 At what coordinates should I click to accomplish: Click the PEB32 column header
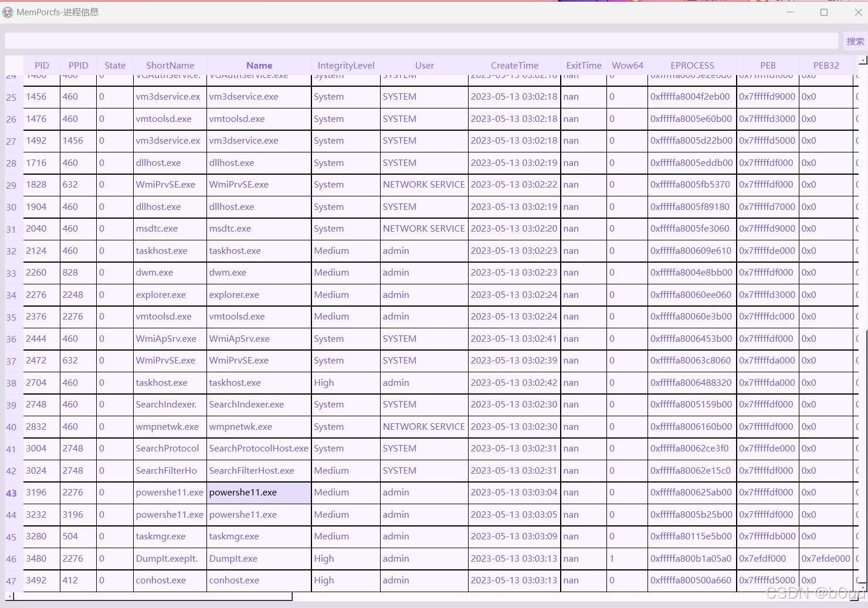click(x=826, y=66)
